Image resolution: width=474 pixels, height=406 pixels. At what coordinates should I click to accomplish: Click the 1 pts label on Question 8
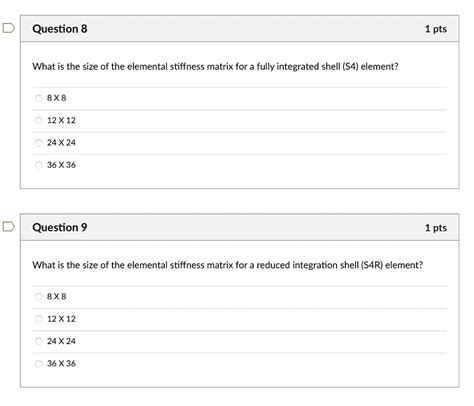436,29
